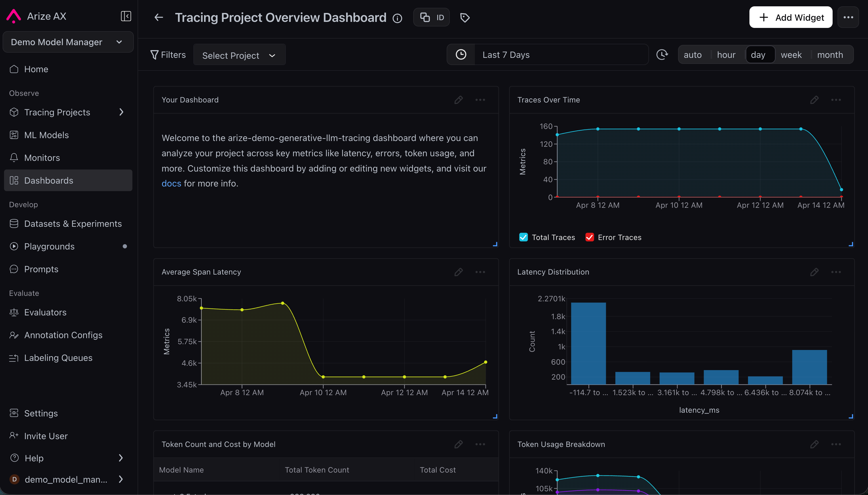This screenshot has height=495, width=868.
Task: Expand the demo_model_man... account chevron
Action: (121, 479)
